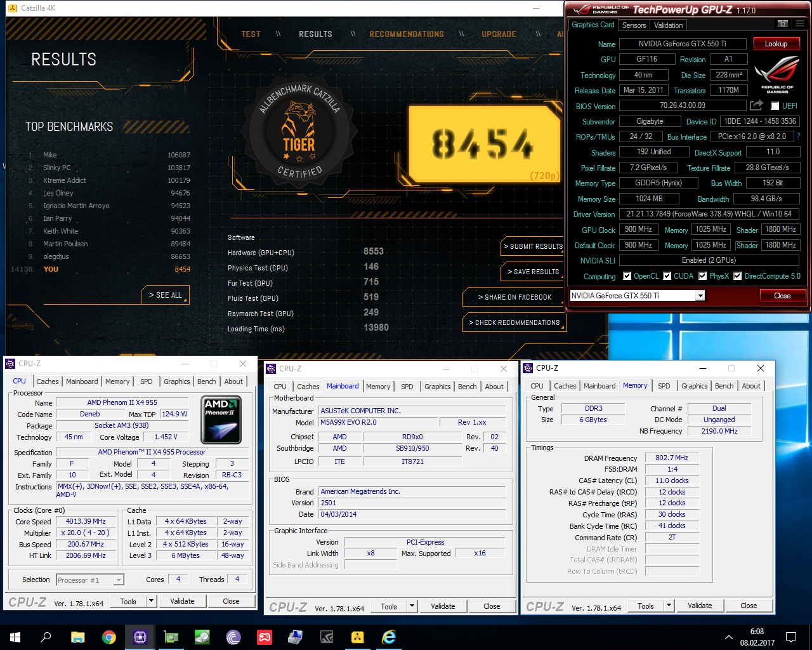Image resolution: width=812 pixels, height=650 pixels.
Task: Switch to the Validation tab in GPU-Z
Action: (668, 25)
